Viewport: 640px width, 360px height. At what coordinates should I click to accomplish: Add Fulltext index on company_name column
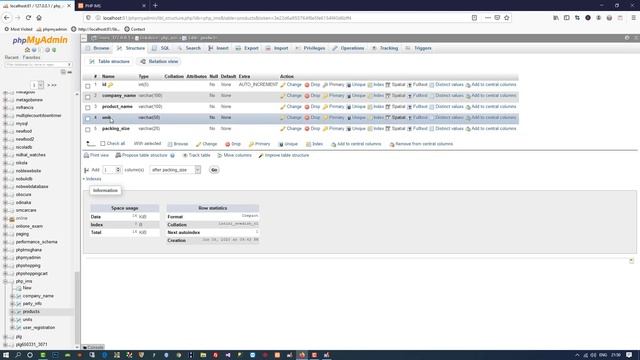tap(417, 96)
